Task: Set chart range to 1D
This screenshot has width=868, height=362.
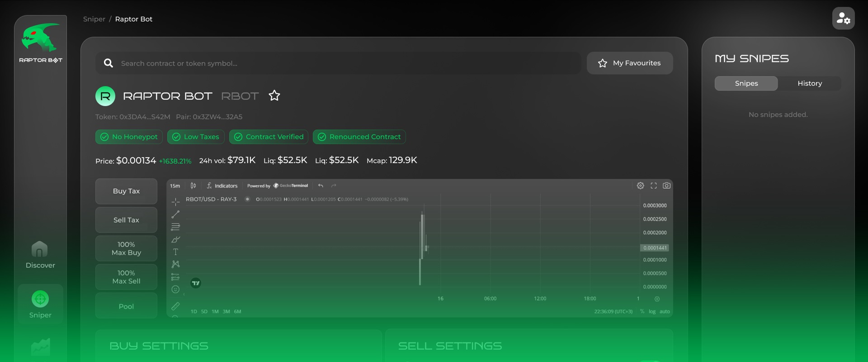Action: pyautogui.click(x=194, y=311)
